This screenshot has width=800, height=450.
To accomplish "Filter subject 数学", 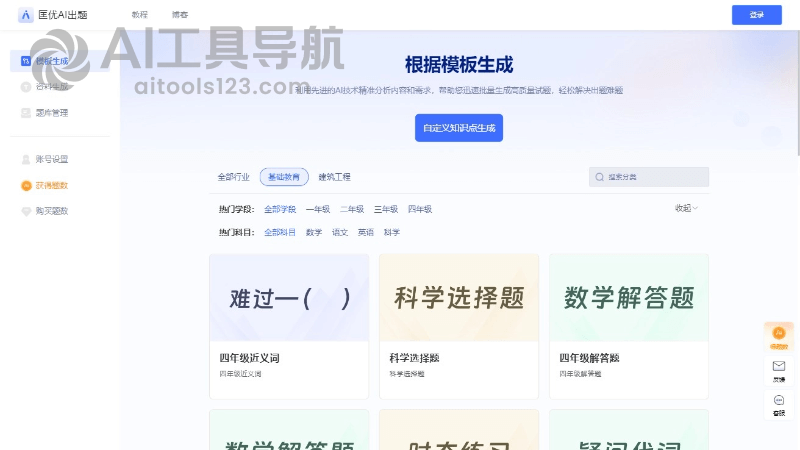I will click(x=314, y=232).
